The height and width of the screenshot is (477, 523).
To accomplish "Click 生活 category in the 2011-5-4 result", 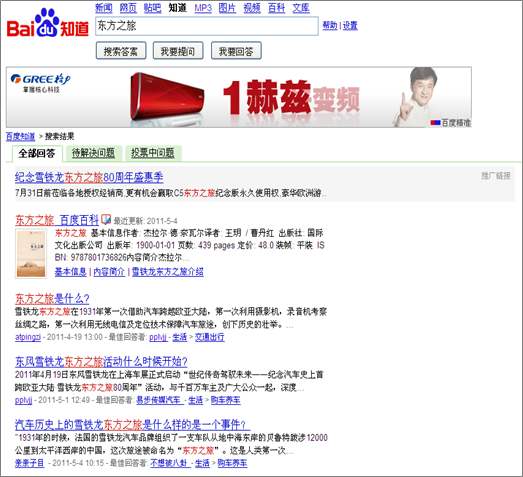I will pyautogui.click(x=202, y=463).
